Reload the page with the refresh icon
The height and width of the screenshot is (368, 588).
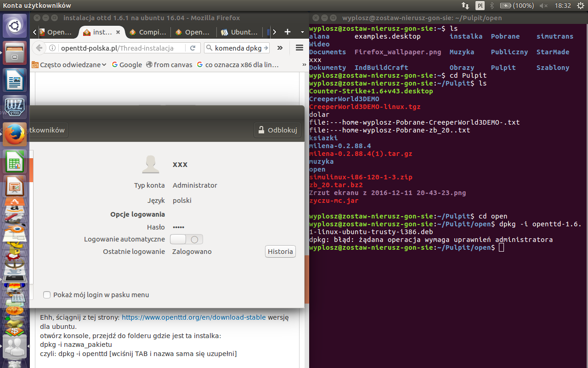point(193,48)
